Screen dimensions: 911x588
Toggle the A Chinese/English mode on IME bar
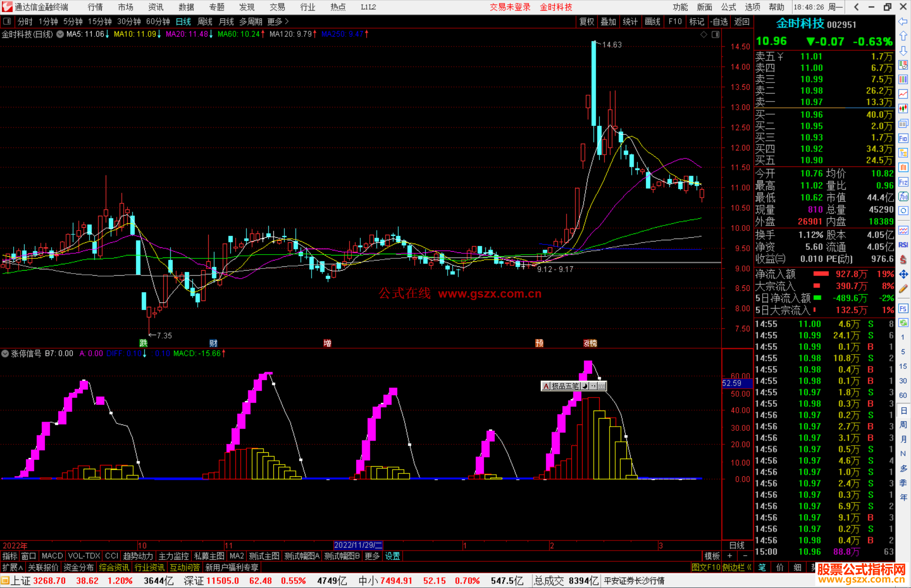[x=546, y=386]
